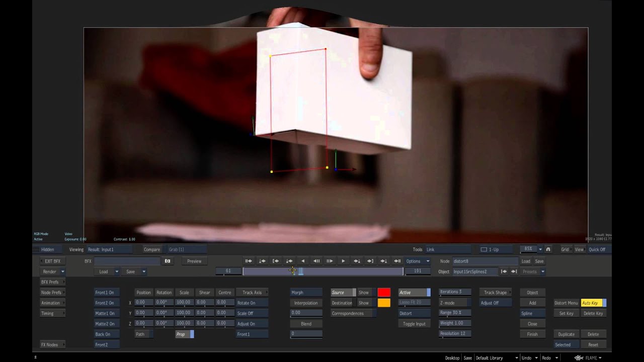644x362 pixels.
Task: Click the Preview button
Action: point(194,261)
